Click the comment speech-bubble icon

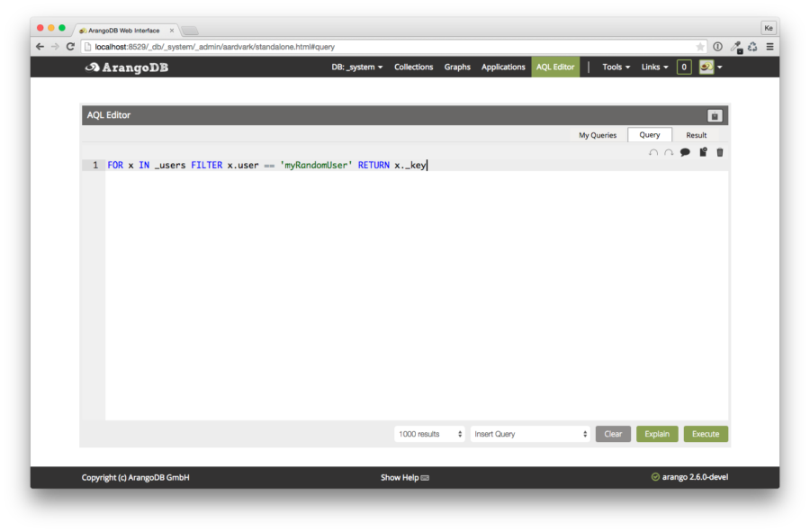(685, 152)
